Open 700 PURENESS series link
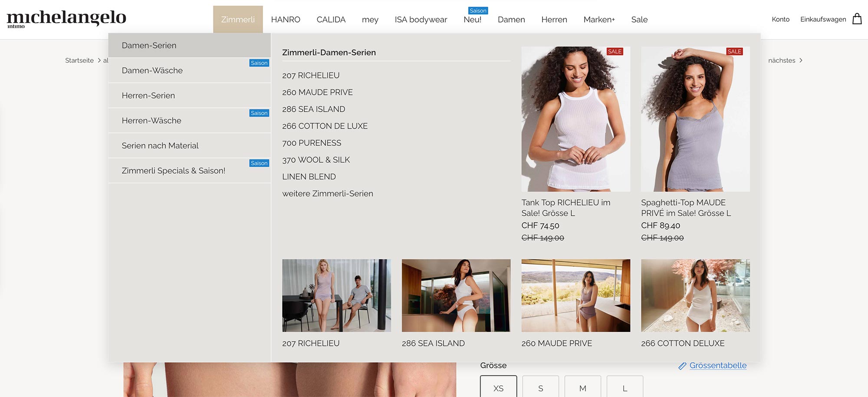868x397 pixels. 312,143
